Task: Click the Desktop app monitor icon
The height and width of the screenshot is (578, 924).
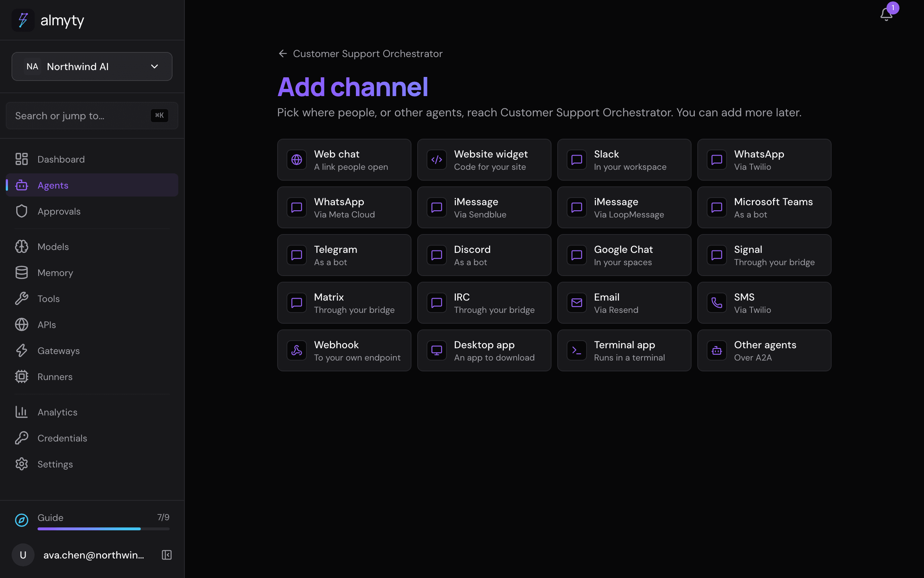Action: (x=436, y=350)
